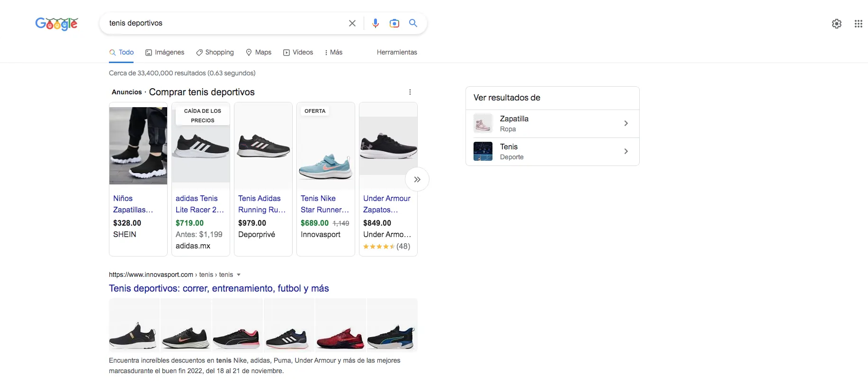Image resolution: width=868 pixels, height=385 pixels.
Task: Switch to the Todo tab
Action: point(122,53)
